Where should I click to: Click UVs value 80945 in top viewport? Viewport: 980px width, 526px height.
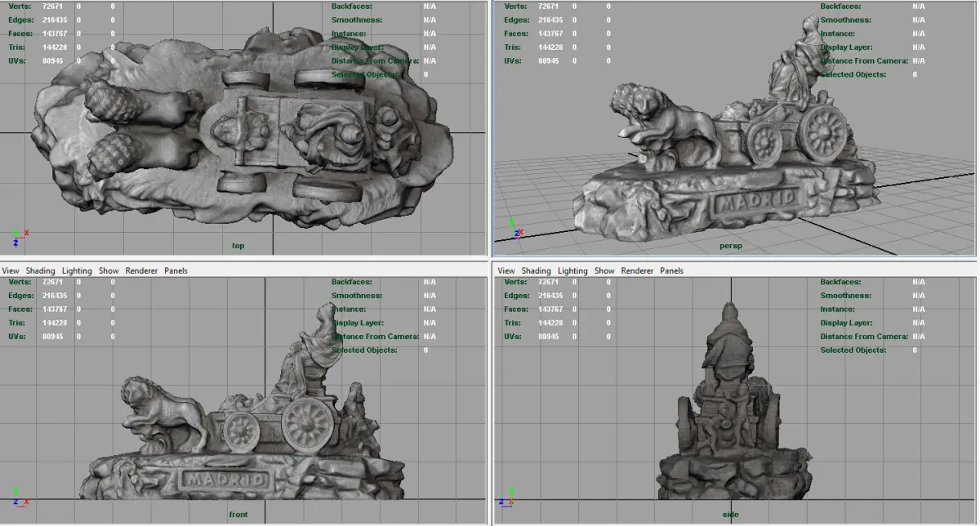[x=53, y=60]
